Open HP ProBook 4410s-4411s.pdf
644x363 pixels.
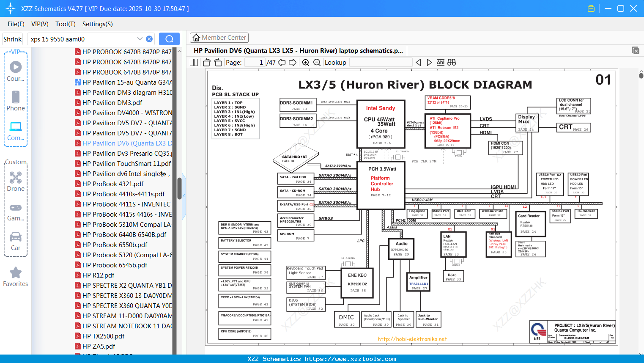pyautogui.click(x=123, y=194)
